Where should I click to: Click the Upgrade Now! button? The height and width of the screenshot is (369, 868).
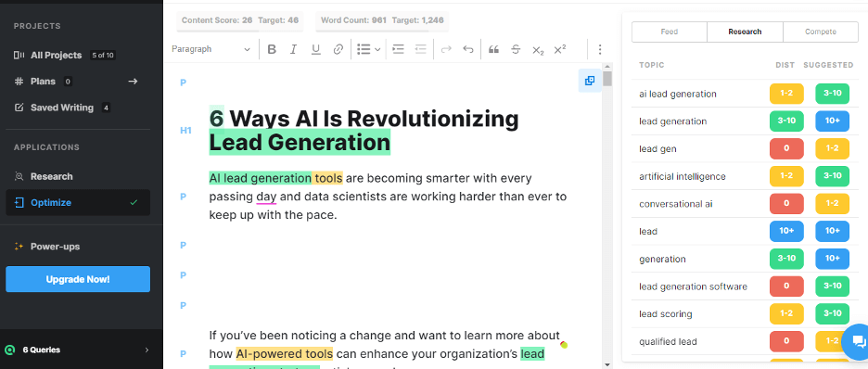click(x=78, y=279)
